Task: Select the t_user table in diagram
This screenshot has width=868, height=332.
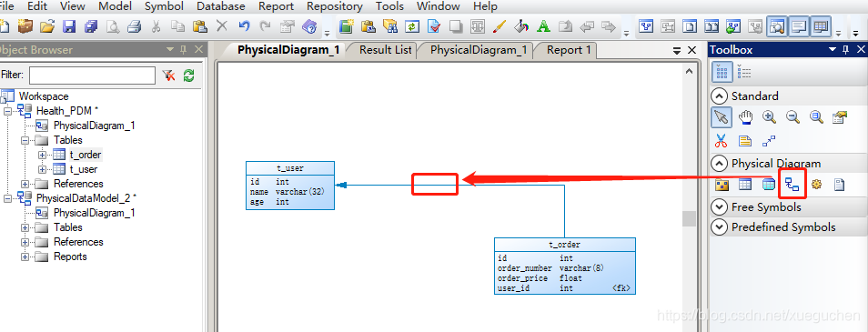Action: pos(290,186)
